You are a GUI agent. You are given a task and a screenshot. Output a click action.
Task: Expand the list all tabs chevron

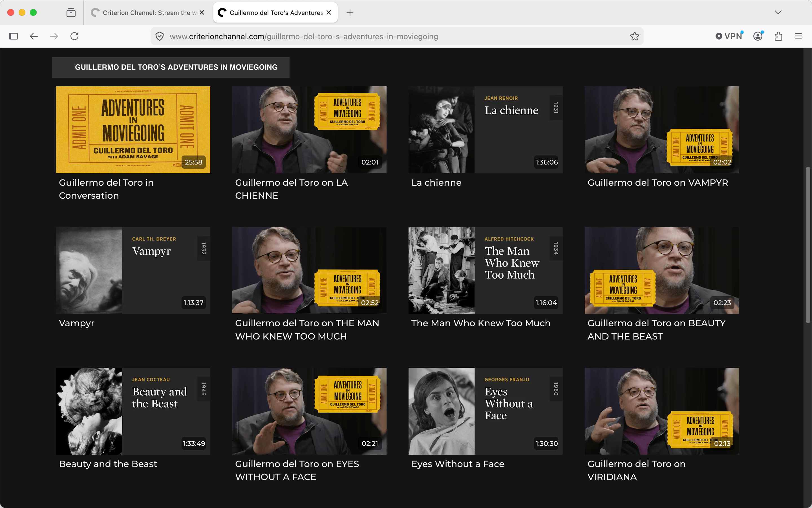click(778, 12)
